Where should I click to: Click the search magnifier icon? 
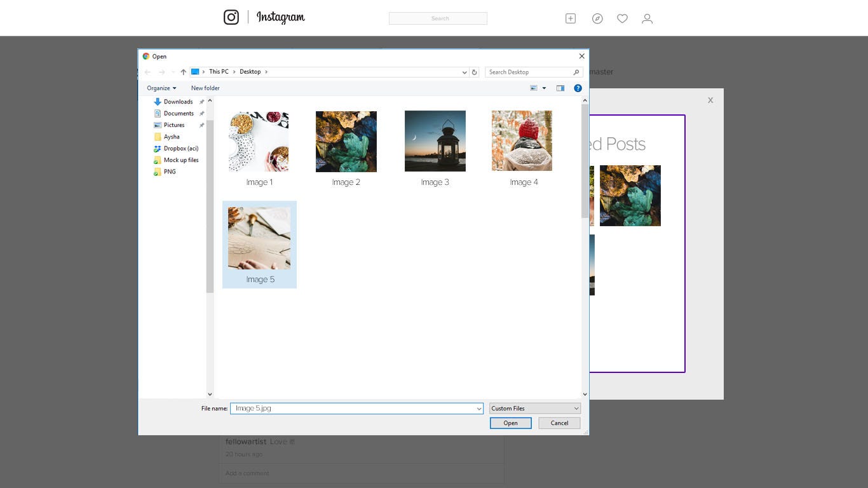coord(576,72)
